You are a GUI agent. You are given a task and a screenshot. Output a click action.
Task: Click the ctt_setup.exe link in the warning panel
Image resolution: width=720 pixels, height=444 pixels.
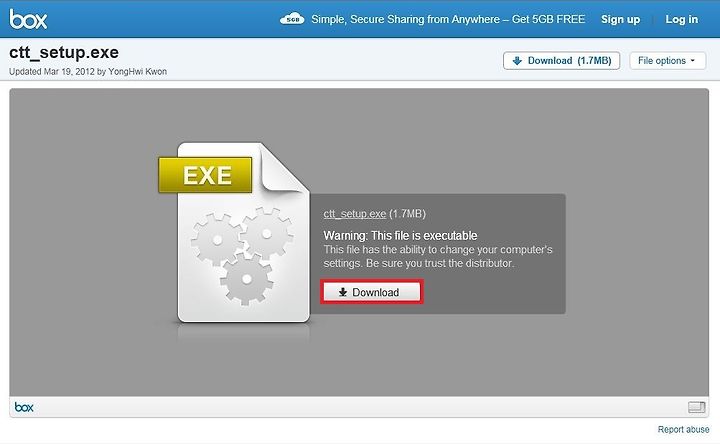click(x=354, y=214)
